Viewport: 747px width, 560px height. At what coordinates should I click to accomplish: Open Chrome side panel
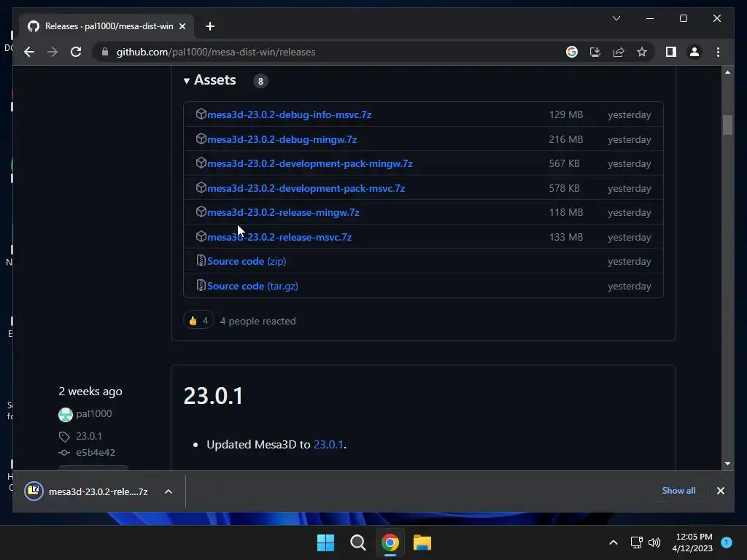(671, 52)
